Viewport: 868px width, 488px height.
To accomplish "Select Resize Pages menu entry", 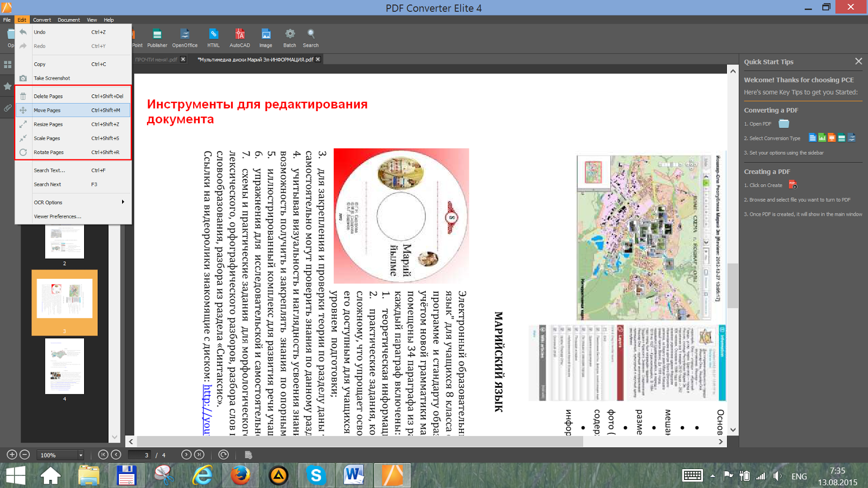I will [x=73, y=124].
